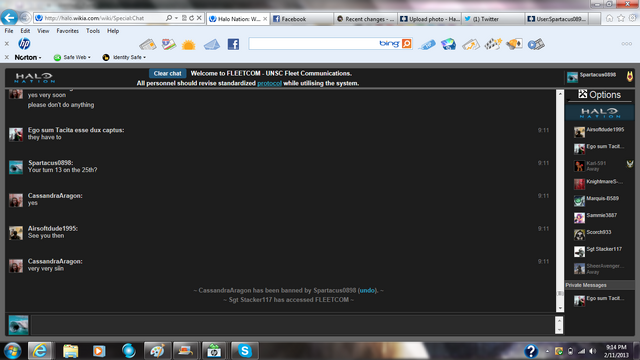Expand the Norton dropdown menu
The width and height of the screenshot is (640, 360).
(x=28, y=57)
